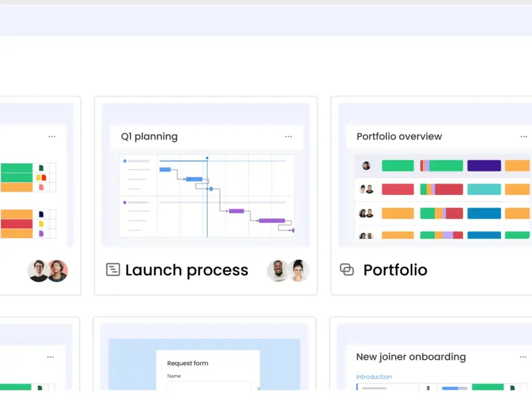The width and height of the screenshot is (532, 399).
Task: Open the Q1 planning three-dot menu
Action: click(289, 136)
